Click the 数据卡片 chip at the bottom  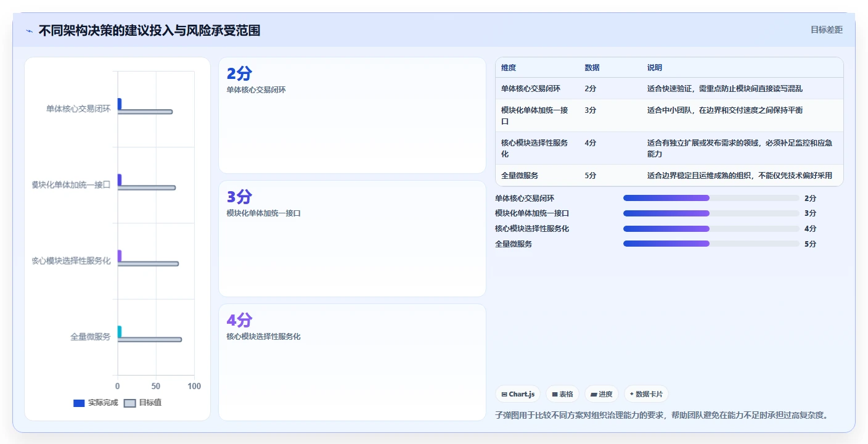[646, 394]
